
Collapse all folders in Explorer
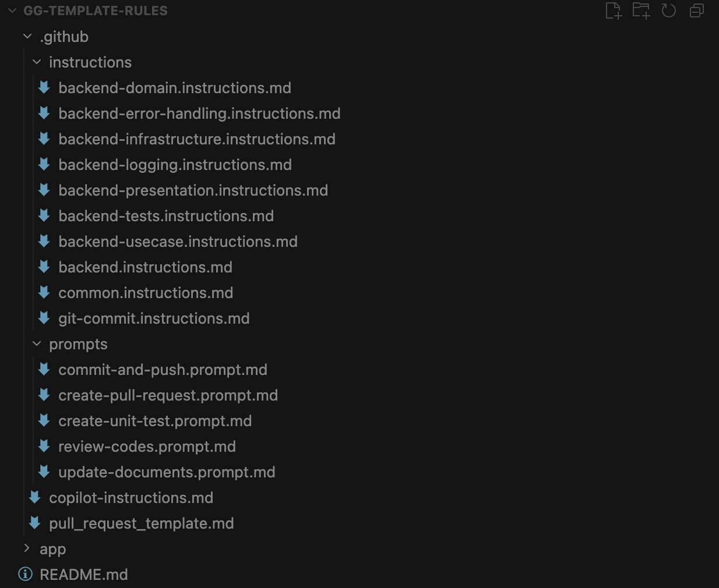[697, 10]
